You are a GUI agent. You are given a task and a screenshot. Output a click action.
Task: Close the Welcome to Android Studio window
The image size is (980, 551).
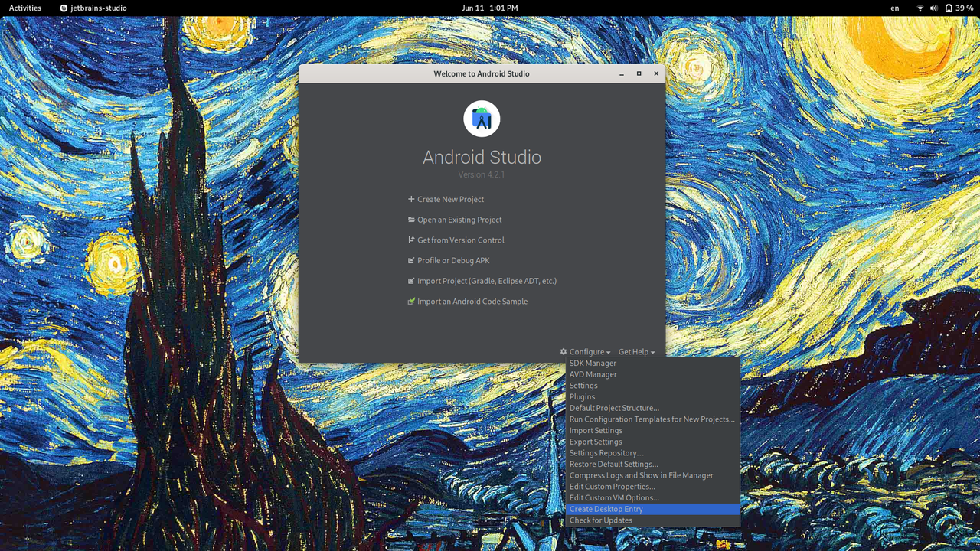click(656, 73)
